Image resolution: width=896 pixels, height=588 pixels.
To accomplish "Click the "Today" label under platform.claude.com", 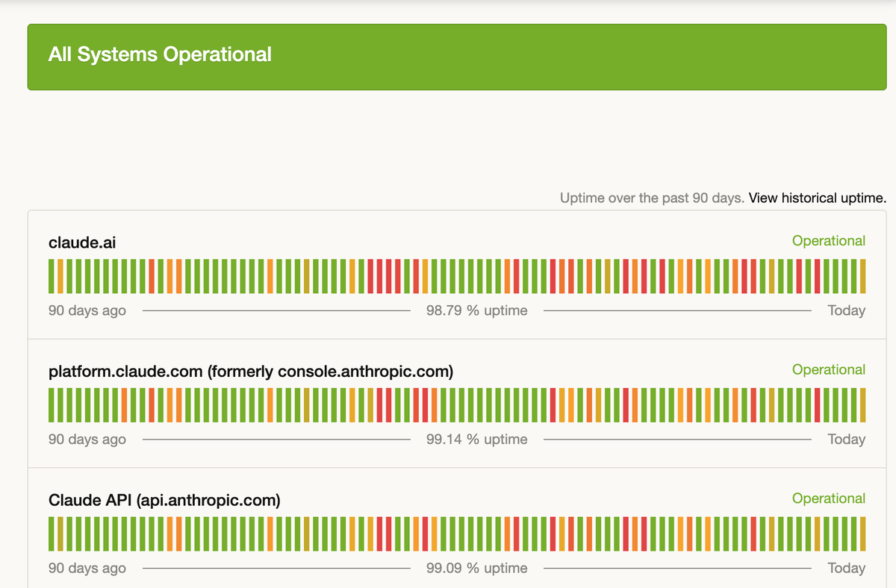I will tap(846, 440).
